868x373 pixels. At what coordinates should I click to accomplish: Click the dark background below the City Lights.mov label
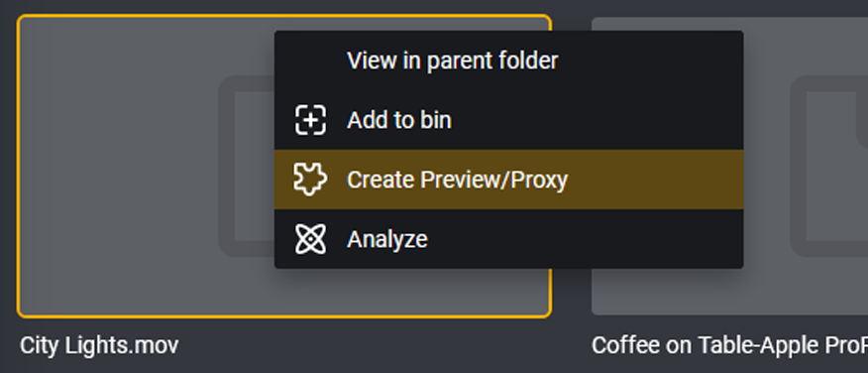(x=100, y=367)
